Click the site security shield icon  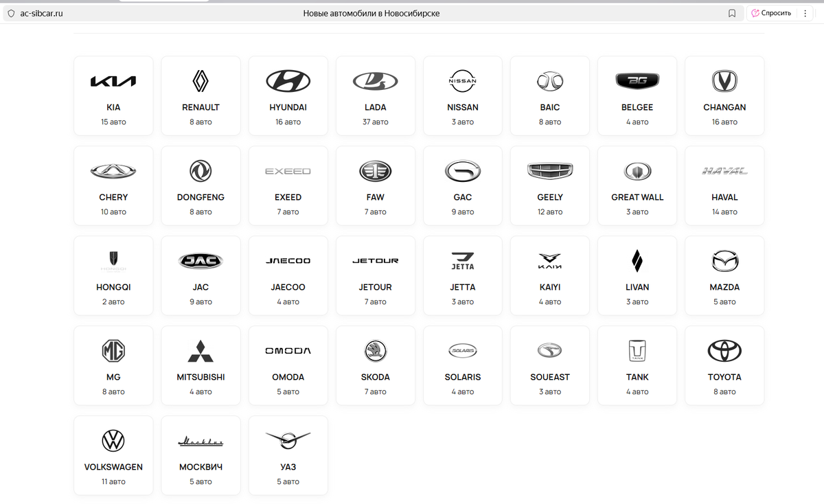10,13
